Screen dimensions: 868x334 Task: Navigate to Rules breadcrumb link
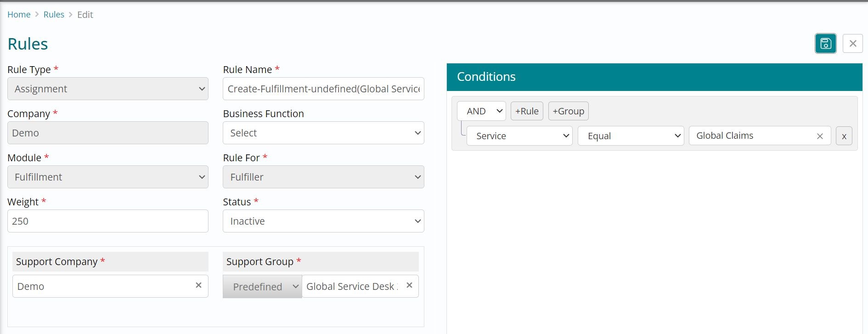click(54, 15)
